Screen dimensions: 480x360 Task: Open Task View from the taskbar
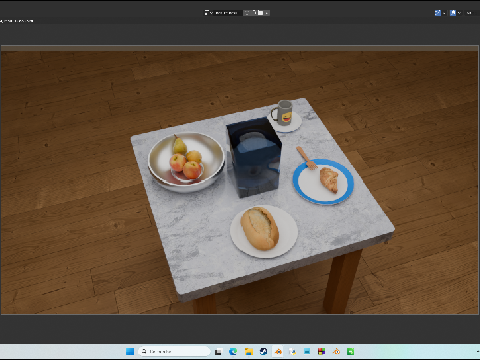coord(218,351)
